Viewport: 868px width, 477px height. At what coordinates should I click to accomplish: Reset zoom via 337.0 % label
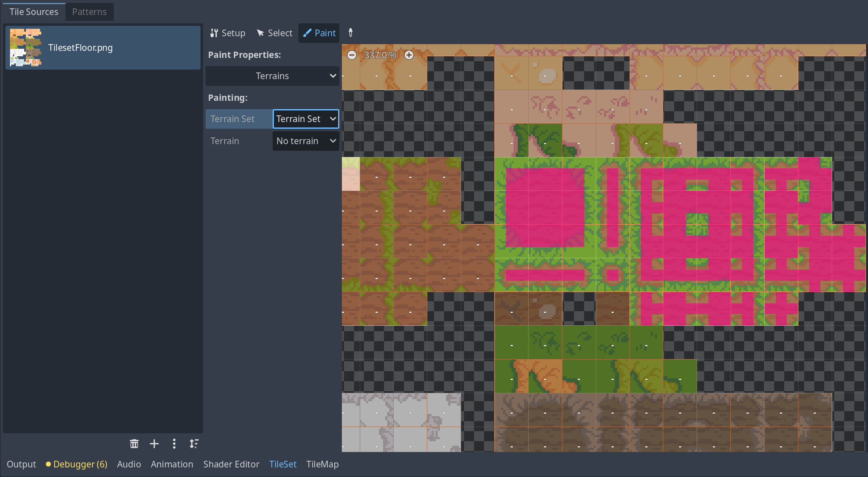380,55
